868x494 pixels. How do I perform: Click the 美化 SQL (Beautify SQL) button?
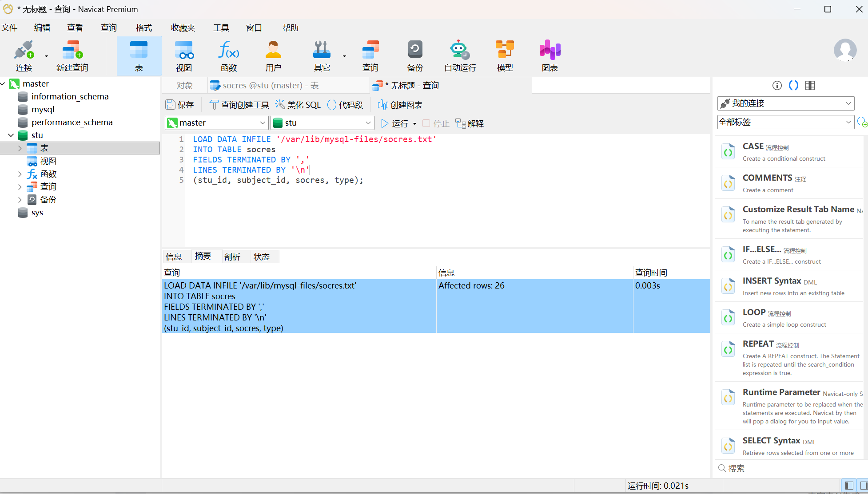coord(298,105)
